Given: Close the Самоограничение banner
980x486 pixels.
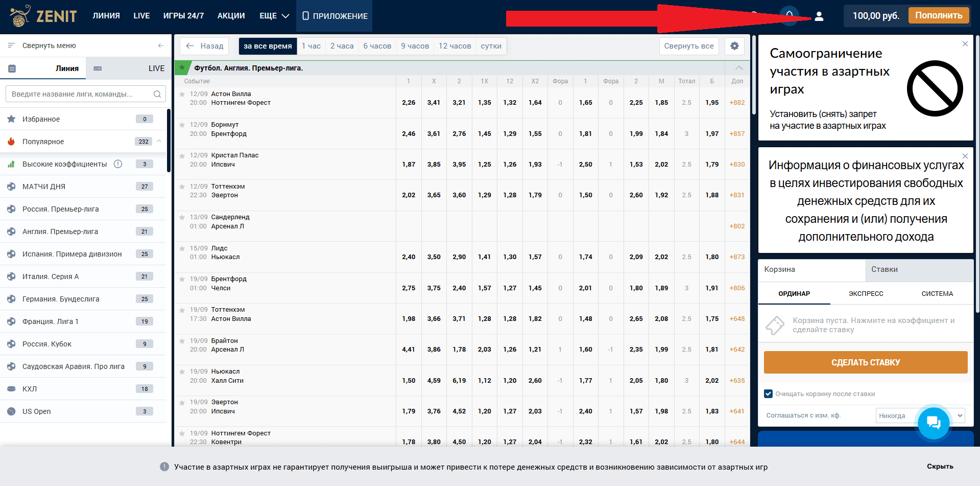Looking at the screenshot, I should click(965, 44).
